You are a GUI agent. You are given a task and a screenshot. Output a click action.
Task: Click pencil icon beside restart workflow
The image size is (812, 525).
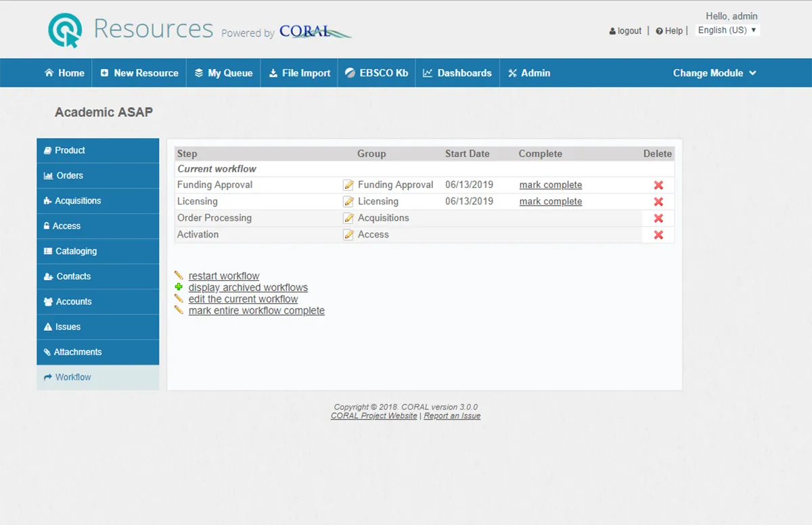pos(179,275)
